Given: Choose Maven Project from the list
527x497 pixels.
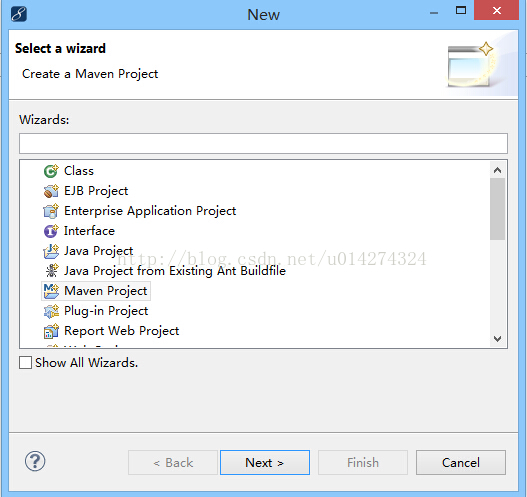Looking at the screenshot, I should (106, 291).
